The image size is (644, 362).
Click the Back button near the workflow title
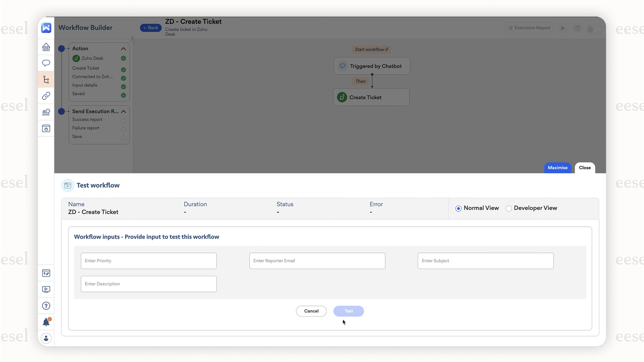(x=150, y=28)
